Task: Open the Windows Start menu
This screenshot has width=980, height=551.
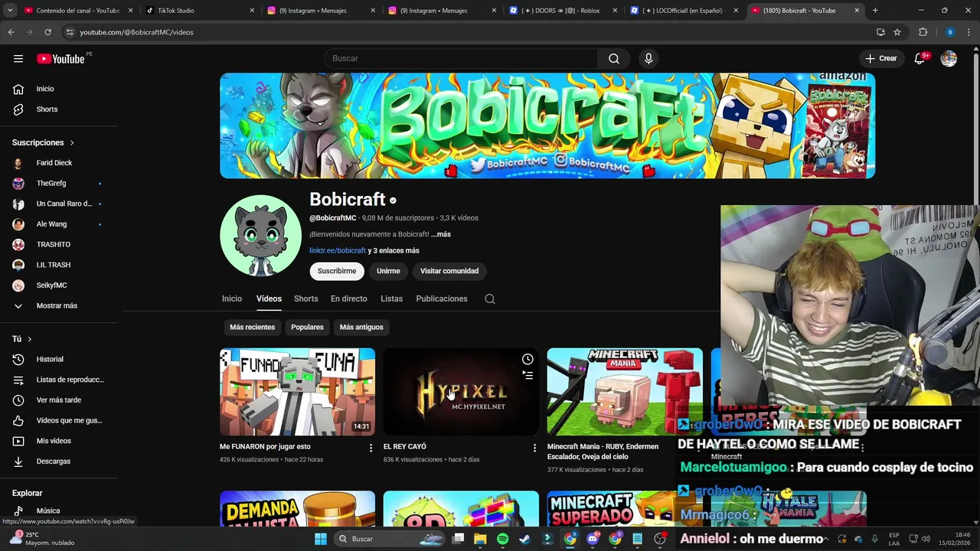Action: 321,539
